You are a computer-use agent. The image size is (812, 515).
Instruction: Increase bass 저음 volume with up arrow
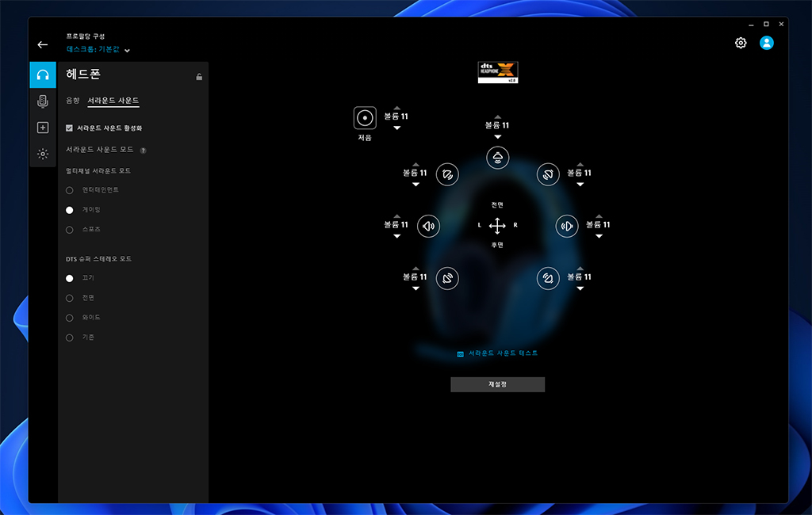pos(396,108)
